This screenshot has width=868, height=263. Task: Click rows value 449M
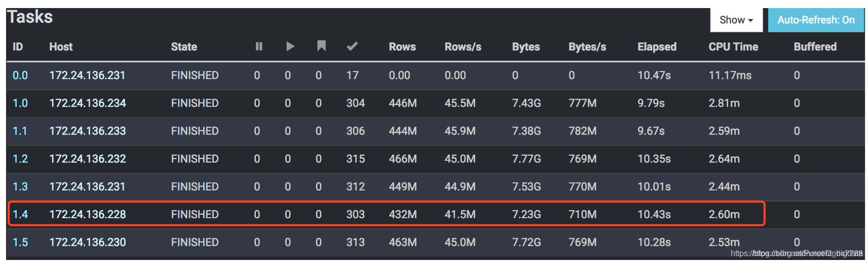point(403,187)
